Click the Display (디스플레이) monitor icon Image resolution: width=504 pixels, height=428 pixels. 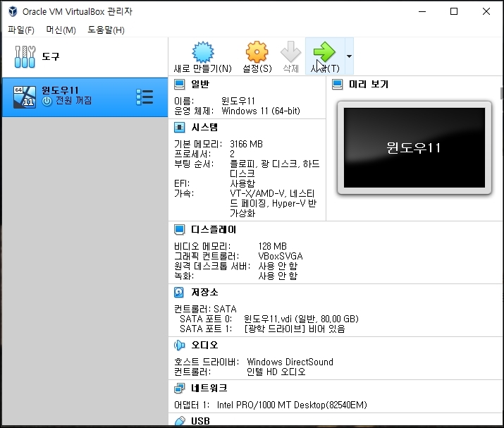pyautogui.click(x=179, y=230)
